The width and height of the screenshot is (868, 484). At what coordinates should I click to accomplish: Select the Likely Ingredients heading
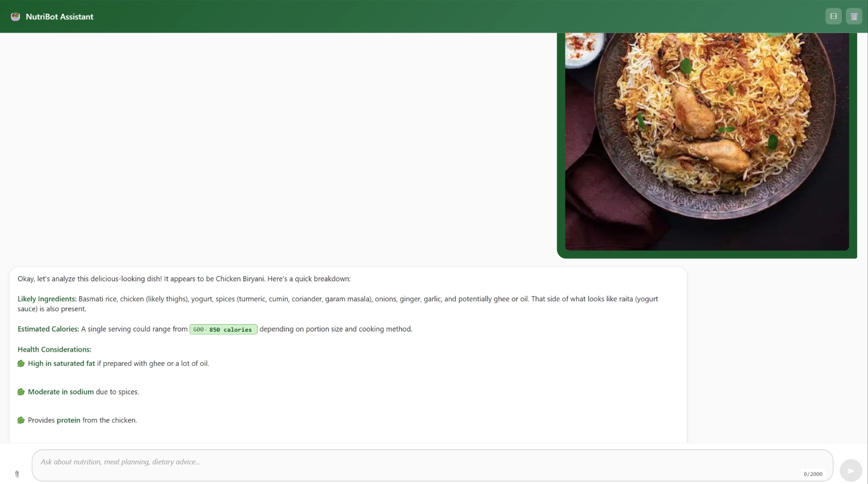tap(47, 299)
